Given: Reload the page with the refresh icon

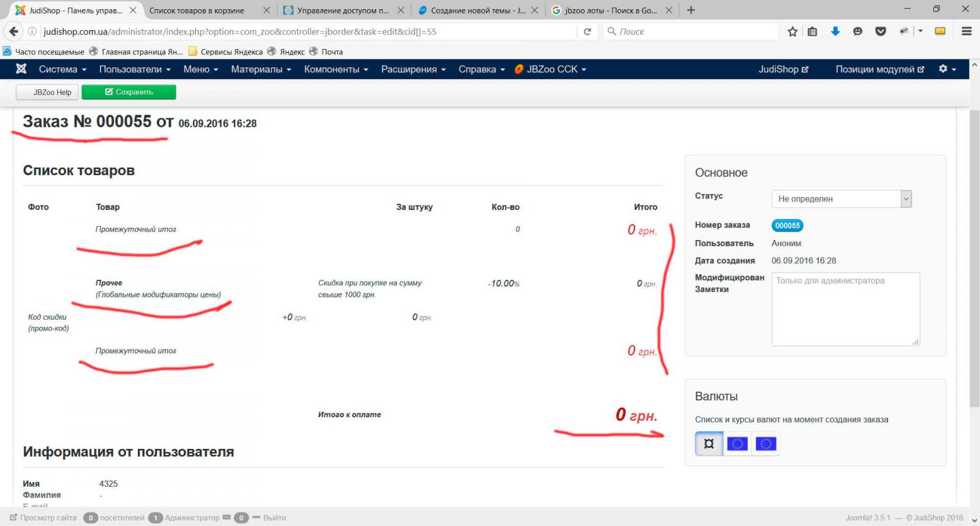Looking at the screenshot, I should pyautogui.click(x=587, y=31).
